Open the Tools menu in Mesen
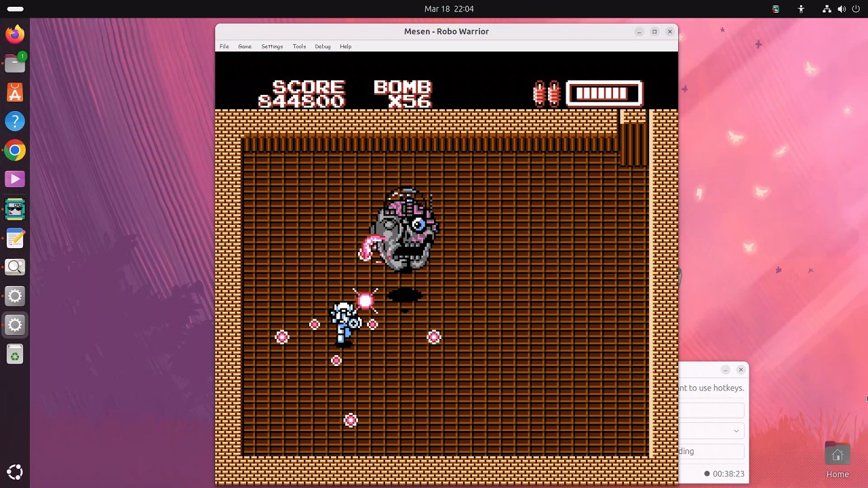This screenshot has width=868, height=488. coord(299,46)
